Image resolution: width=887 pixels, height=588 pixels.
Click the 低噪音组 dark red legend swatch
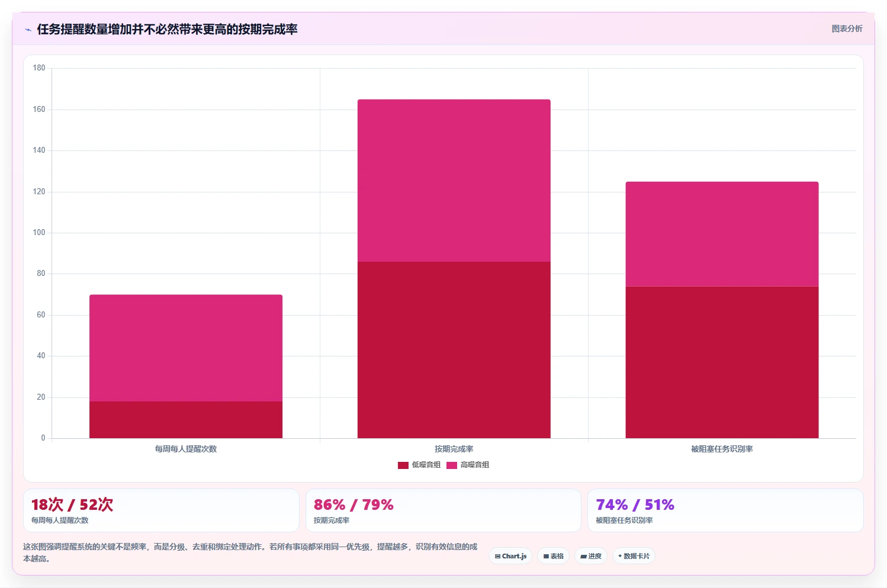tap(403, 465)
